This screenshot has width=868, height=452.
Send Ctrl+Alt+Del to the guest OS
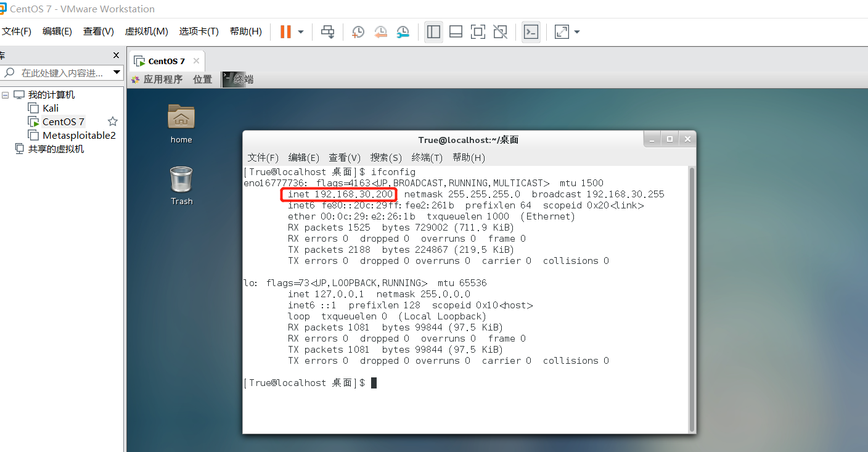(327, 31)
